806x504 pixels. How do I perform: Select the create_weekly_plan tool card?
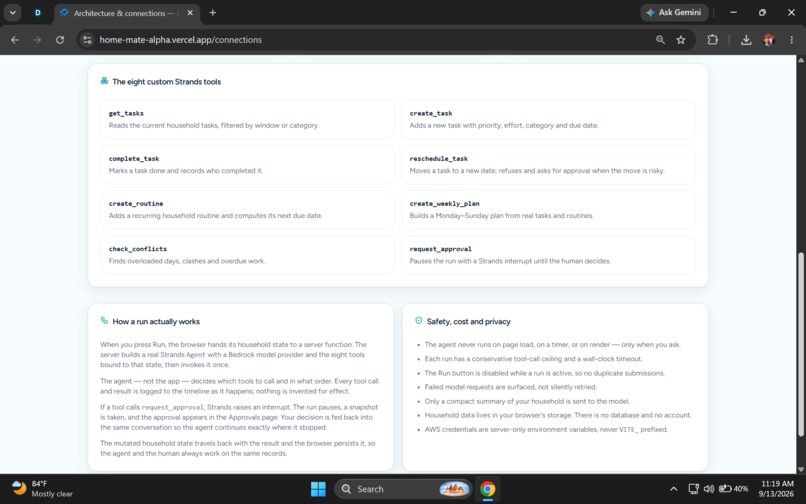coord(548,210)
